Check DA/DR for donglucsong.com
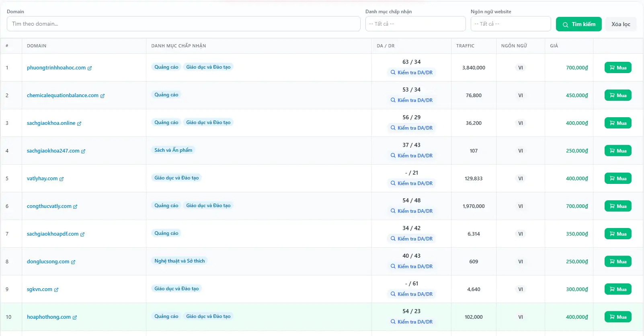This screenshot has width=644, height=336. [412, 267]
